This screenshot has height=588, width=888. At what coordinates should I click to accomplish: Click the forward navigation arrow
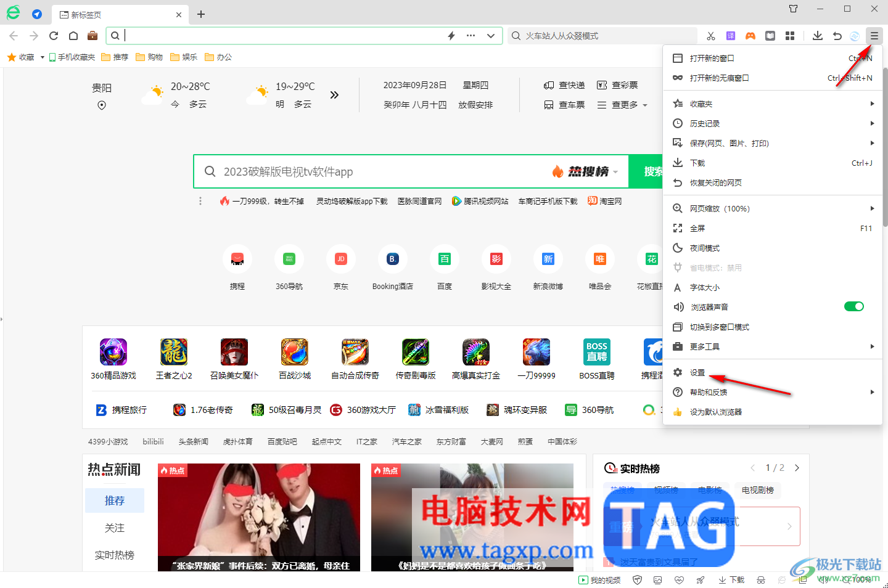click(34, 36)
